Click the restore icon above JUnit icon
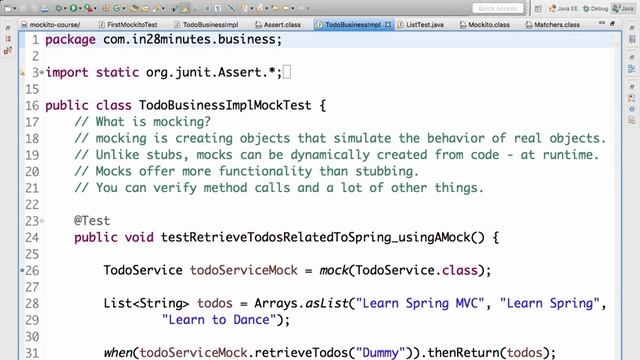The width and height of the screenshot is (640, 360). tap(632, 87)
